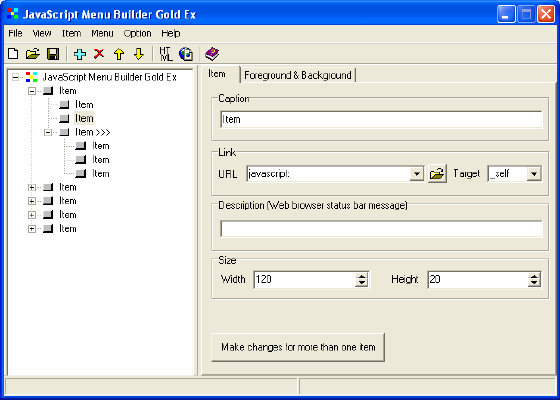The image size is (560, 400).
Task: Open help via the purple book icon
Action: pyautogui.click(x=212, y=54)
